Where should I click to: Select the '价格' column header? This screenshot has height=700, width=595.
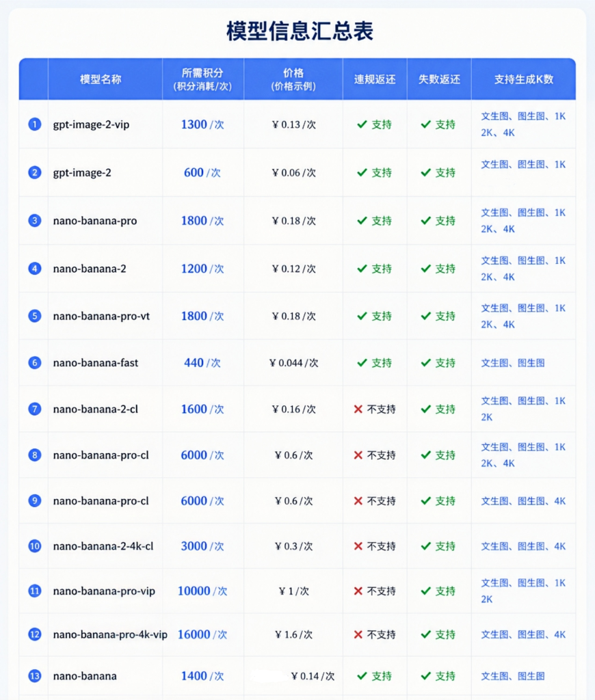(x=293, y=79)
